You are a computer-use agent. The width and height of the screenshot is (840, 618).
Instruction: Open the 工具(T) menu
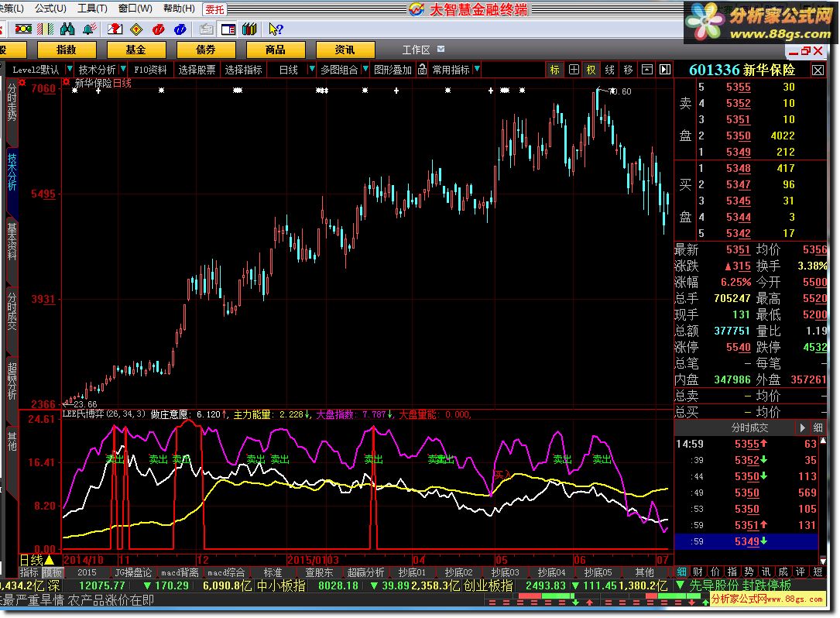point(92,9)
